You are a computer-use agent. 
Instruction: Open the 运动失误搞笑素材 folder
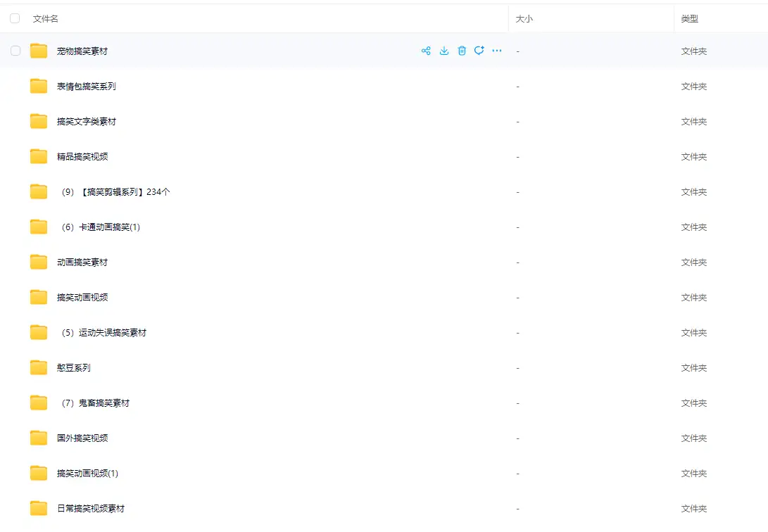103,333
